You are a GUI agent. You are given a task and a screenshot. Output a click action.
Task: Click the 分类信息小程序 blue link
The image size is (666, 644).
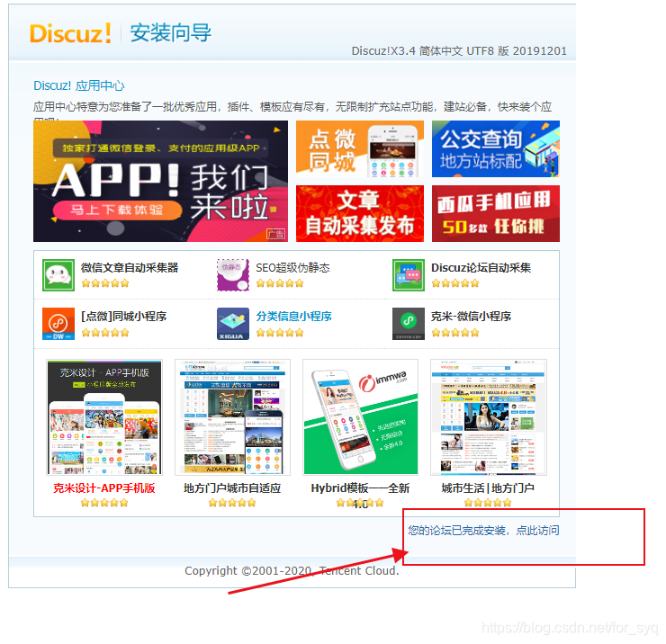293,317
